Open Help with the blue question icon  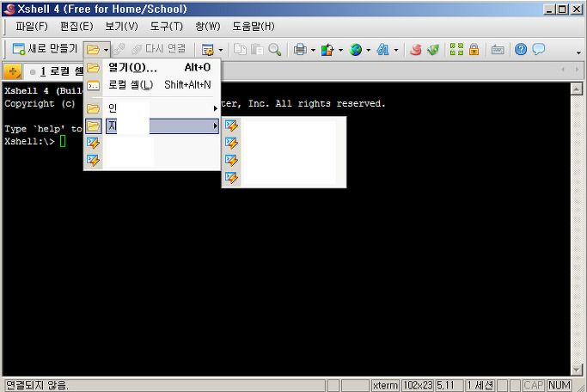[x=521, y=49]
